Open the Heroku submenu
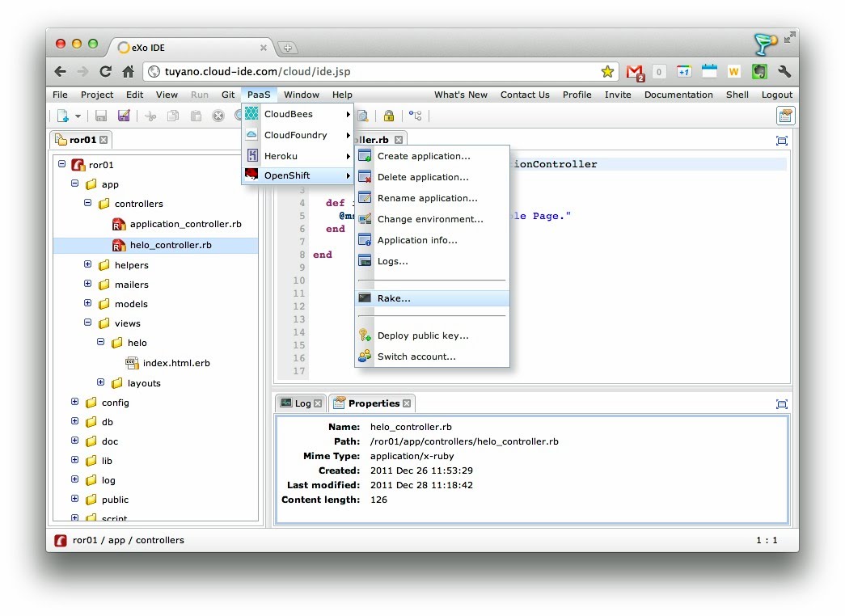 coord(298,156)
